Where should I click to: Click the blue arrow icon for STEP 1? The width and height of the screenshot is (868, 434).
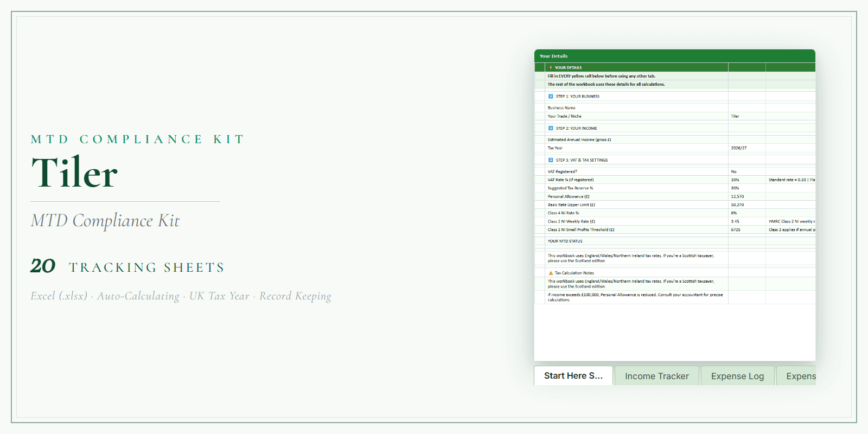(551, 96)
